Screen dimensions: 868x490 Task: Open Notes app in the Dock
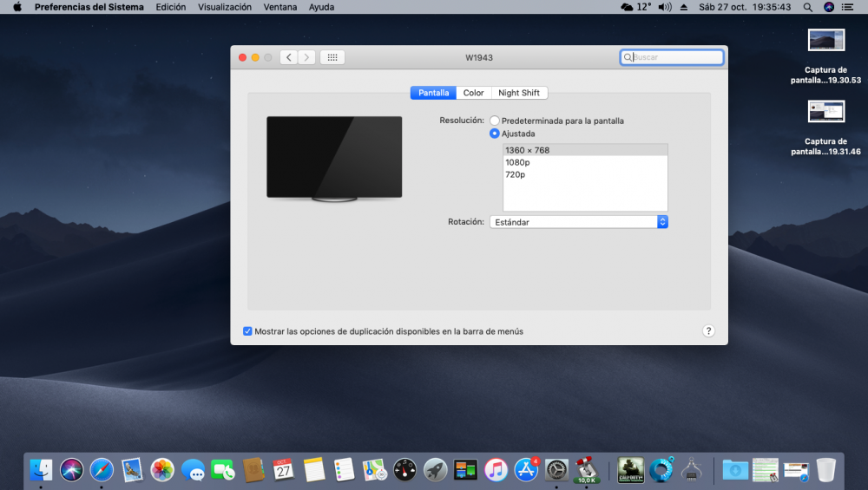click(314, 470)
